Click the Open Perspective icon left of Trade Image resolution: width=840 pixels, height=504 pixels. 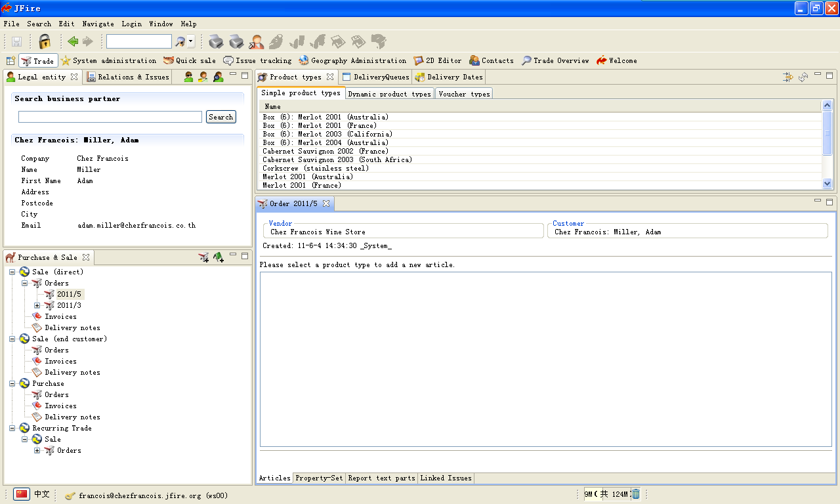10,60
